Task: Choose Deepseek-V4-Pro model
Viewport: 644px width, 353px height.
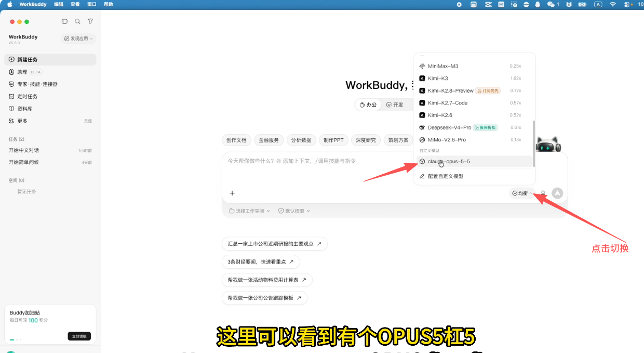Action: [475, 127]
